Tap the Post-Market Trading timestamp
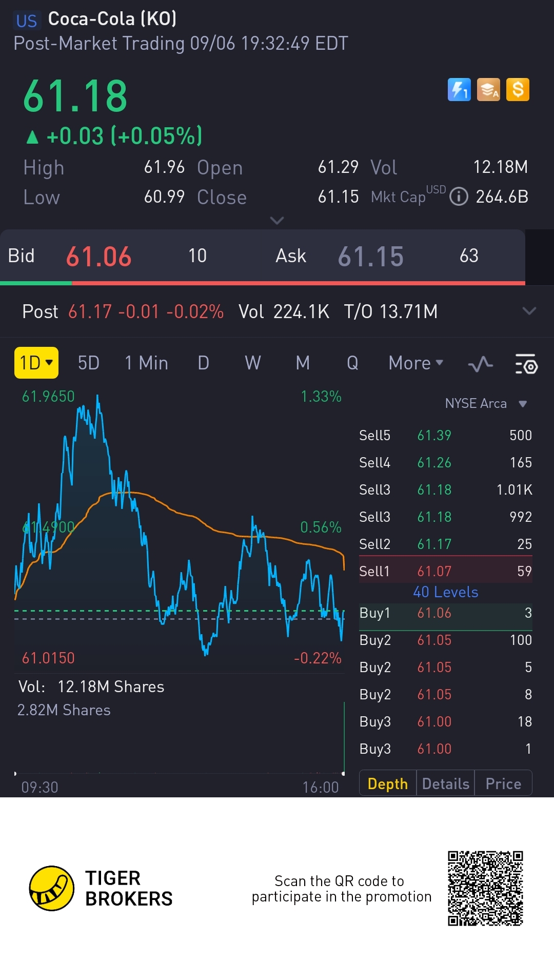 181,44
